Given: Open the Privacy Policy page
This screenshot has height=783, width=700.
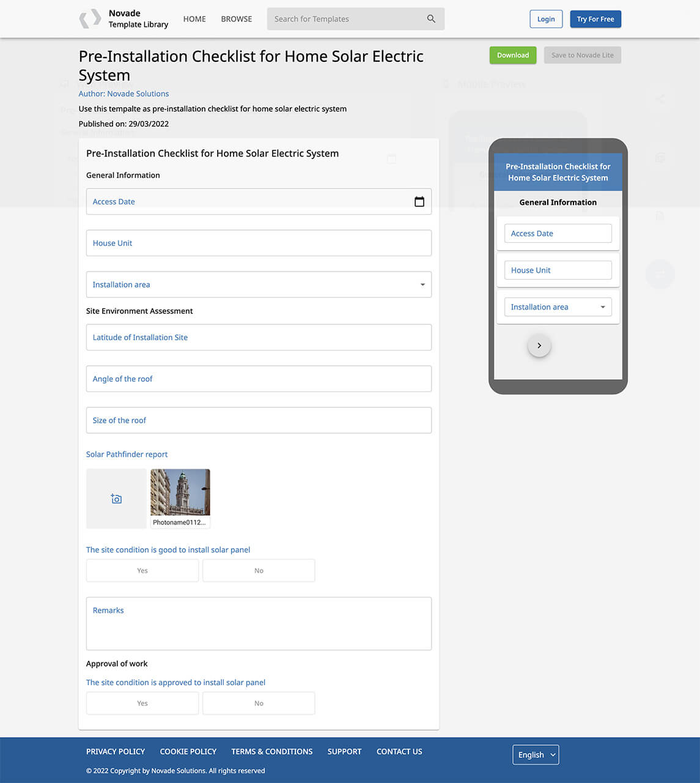Looking at the screenshot, I should (116, 751).
